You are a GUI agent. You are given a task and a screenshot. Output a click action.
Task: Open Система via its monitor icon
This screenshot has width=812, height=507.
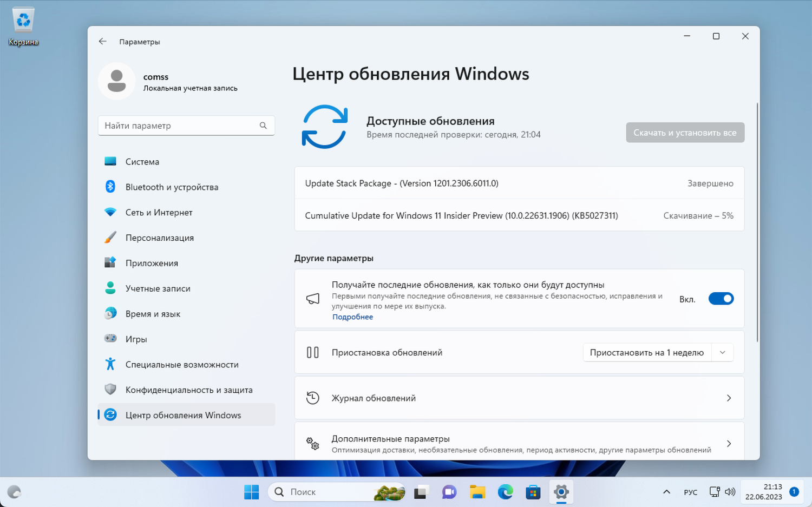pos(110,161)
